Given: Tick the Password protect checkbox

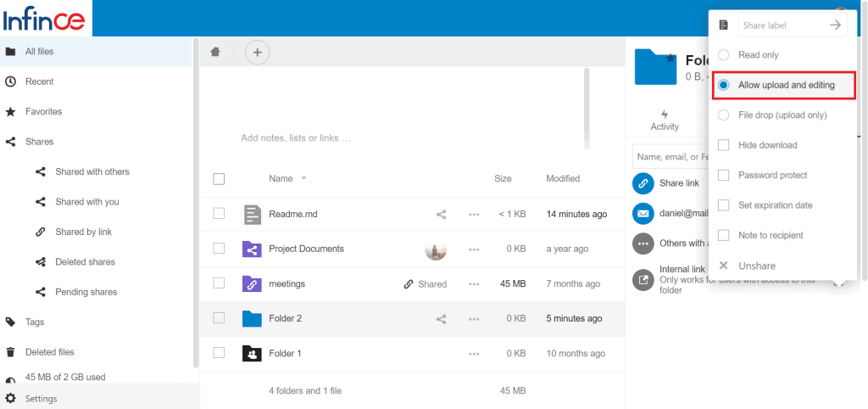Looking at the screenshot, I should tap(724, 176).
